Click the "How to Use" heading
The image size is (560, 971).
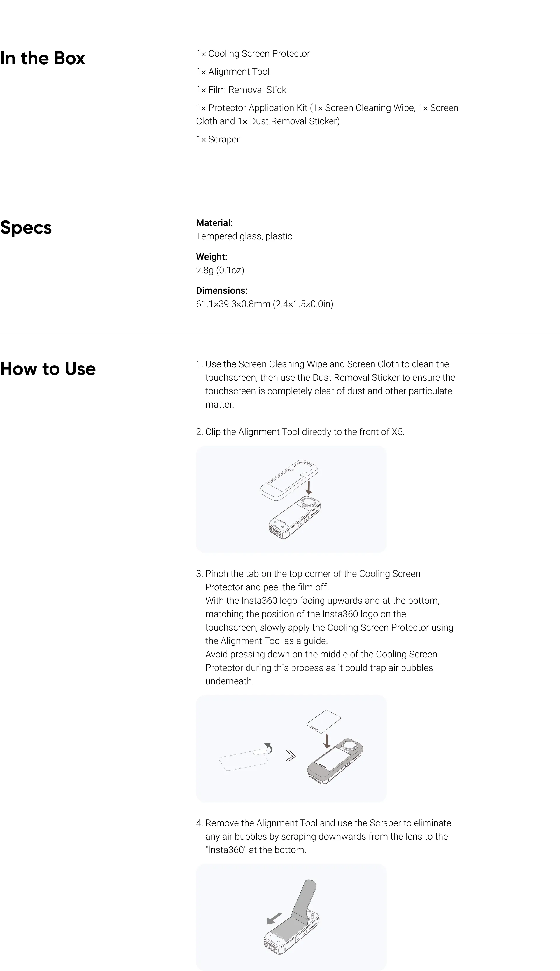pos(48,369)
